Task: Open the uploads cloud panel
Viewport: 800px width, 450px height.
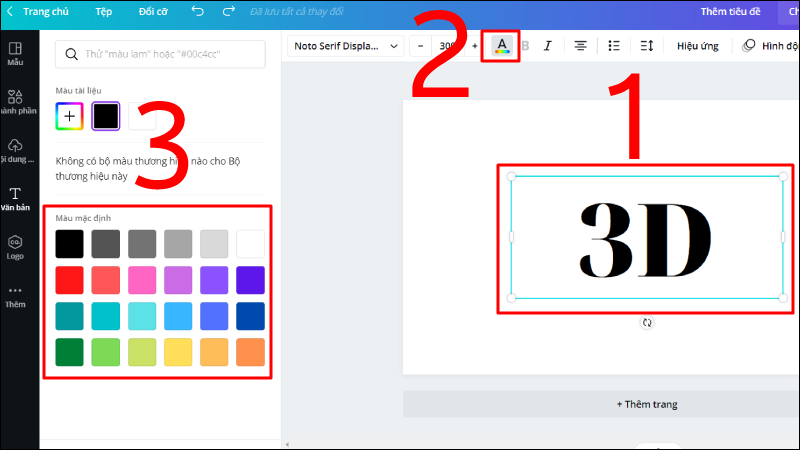Action: (15, 151)
